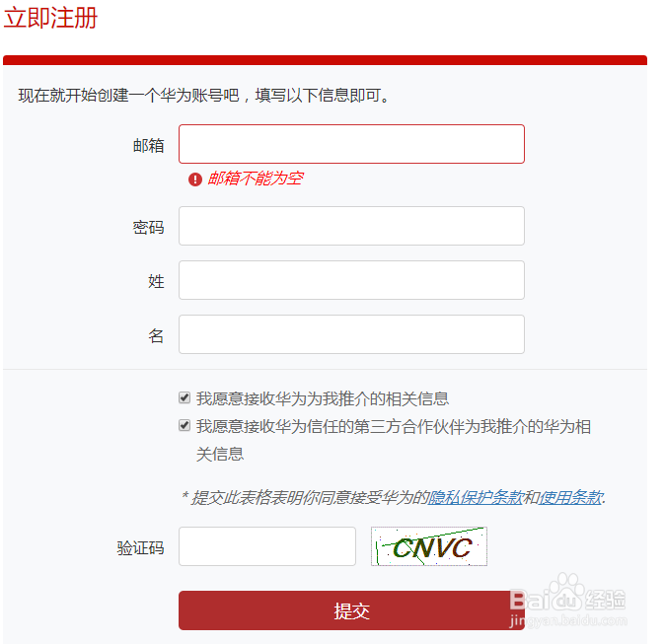Click into the 名 given name field
Screen dimensions: 664x644
(351, 334)
